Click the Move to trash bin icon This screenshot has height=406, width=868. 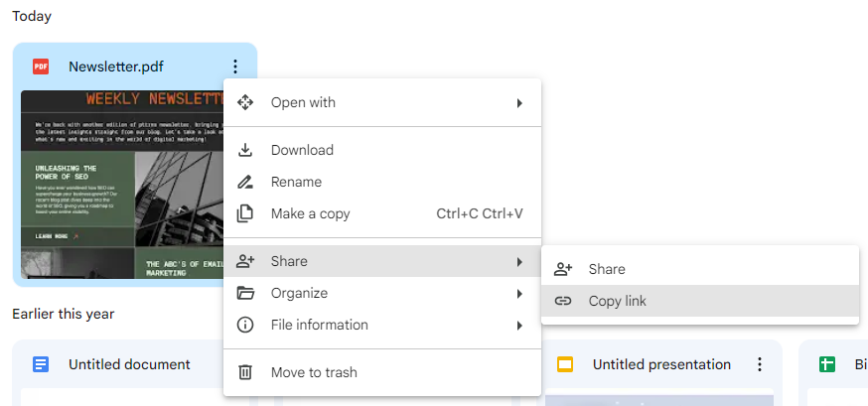click(244, 372)
